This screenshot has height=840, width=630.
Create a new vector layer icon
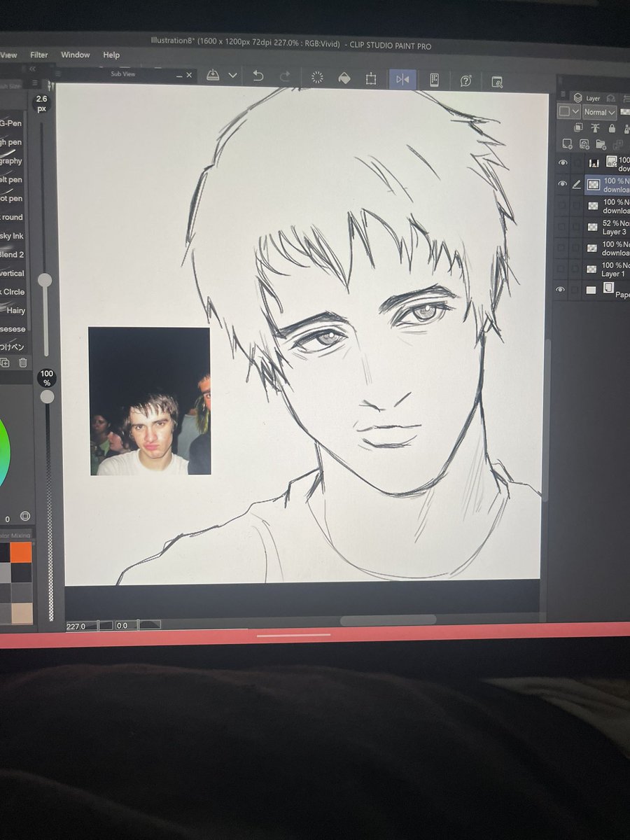[x=584, y=144]
